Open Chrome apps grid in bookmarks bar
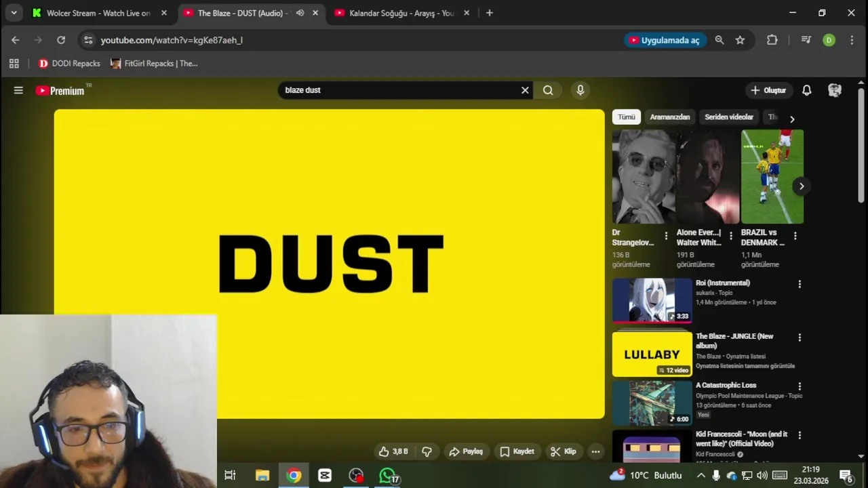The image size is (868, 488). [14, 64]
